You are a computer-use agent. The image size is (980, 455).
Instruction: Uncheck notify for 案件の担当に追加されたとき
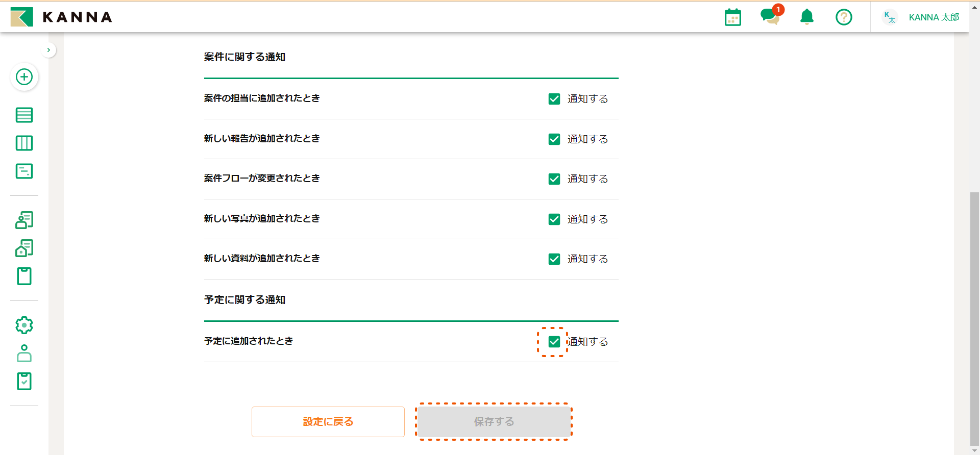pos(554,99)
